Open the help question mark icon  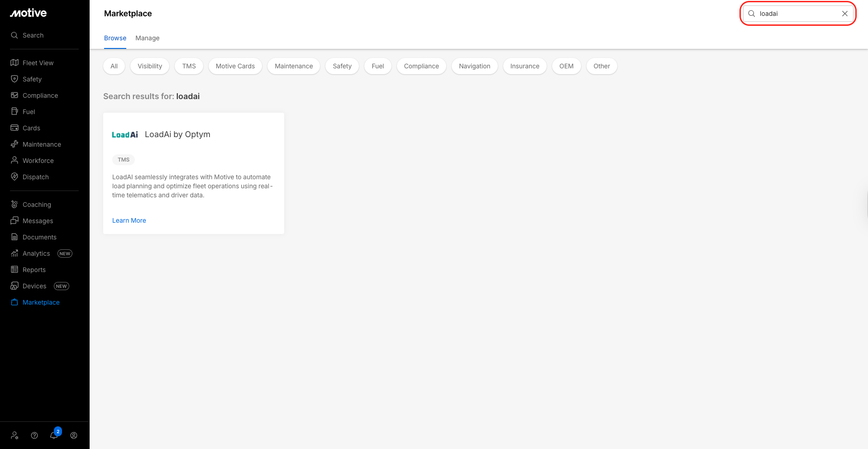click(x=34, y=435)
